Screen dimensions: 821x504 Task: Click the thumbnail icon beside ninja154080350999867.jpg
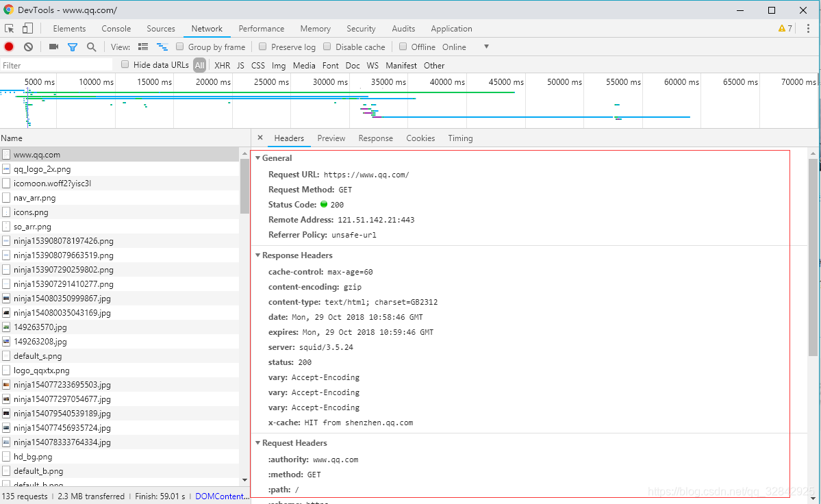click(x=6, y=299)
